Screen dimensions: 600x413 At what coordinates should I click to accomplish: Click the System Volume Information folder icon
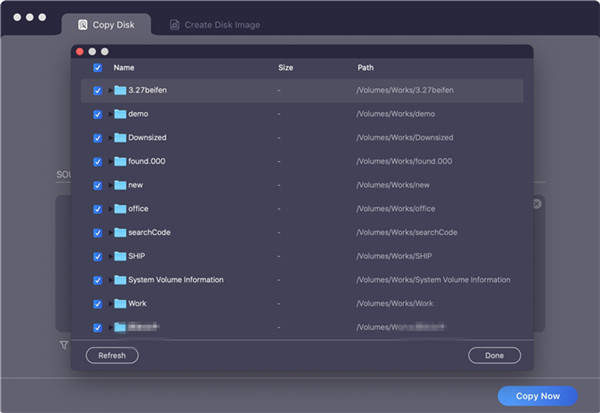click(x=120, y=280)
